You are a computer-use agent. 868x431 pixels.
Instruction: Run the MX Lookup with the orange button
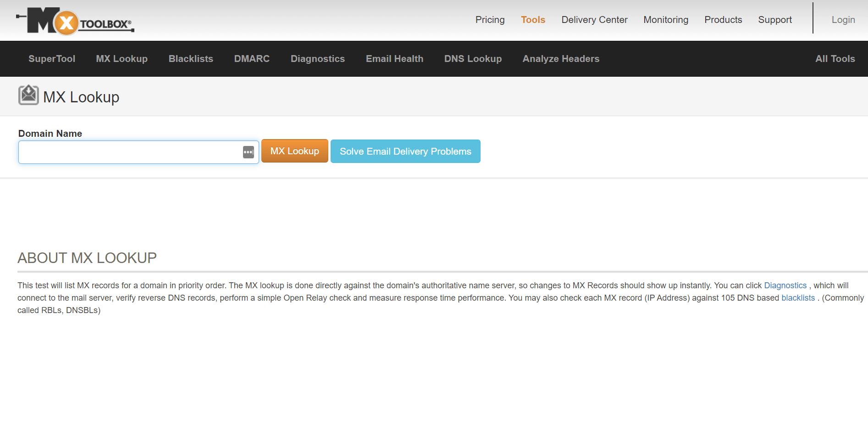[294, 151]
